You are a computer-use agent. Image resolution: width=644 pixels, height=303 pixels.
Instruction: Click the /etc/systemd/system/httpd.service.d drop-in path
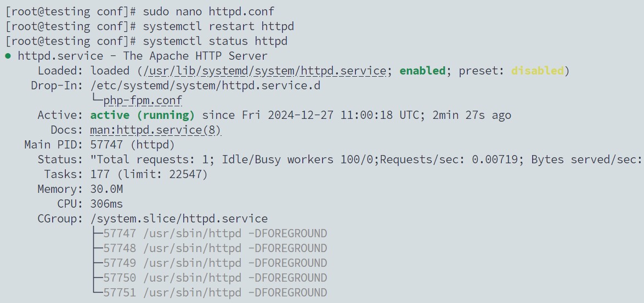coord(205,85)
